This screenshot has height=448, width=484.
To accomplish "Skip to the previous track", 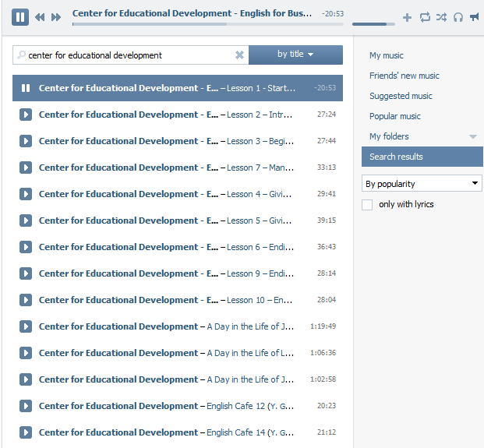I will point(40,17).
